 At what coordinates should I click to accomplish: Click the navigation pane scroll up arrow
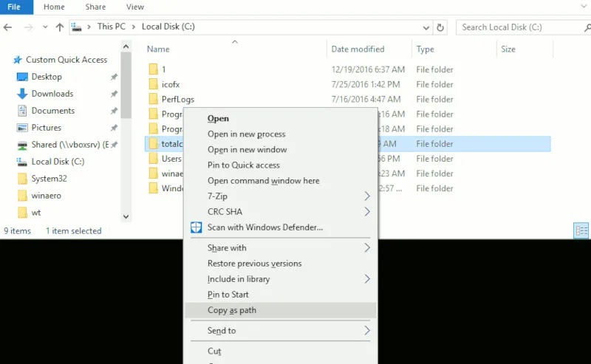126,47
